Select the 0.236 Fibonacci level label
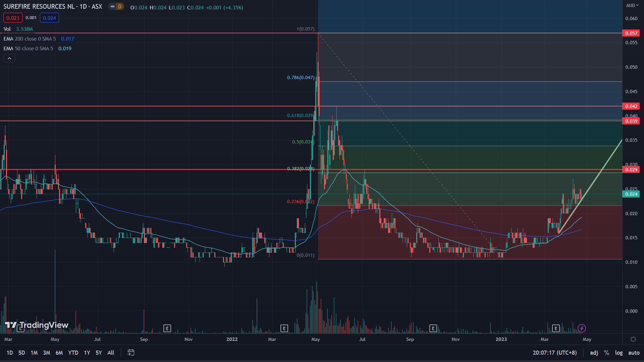The image size is (644, 362). [x=301, y=201]
